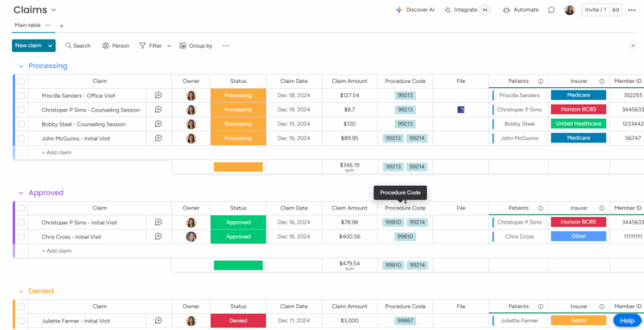
Task: Add a new board view with plus
Action: 61,26
